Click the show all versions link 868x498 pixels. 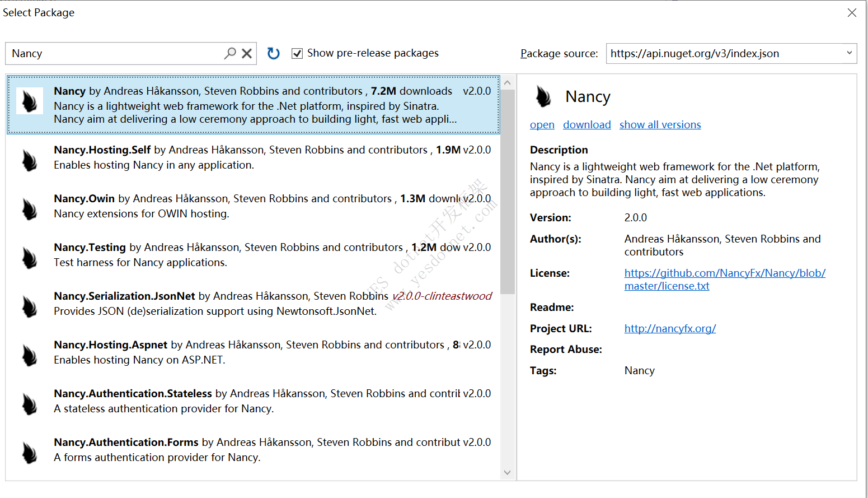click(x=660, y=124)
